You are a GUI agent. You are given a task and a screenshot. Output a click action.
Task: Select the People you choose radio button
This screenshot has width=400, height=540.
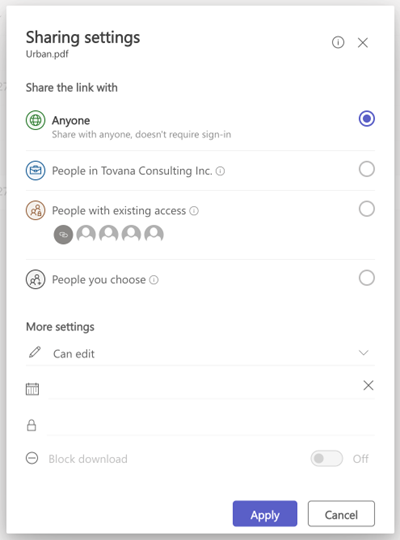[x=367, y=278]
